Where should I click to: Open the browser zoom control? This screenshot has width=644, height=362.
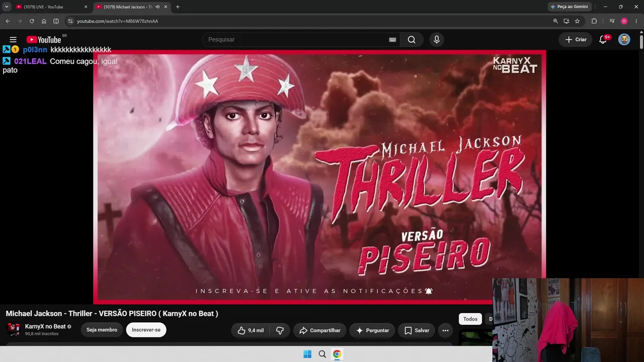555,21
